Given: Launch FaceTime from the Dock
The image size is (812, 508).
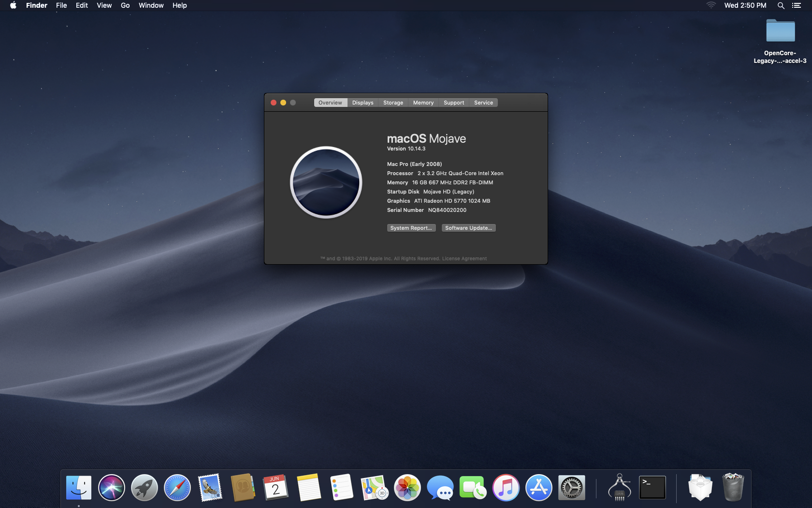Looking at the screenshot, I should [x=473, y=488].
